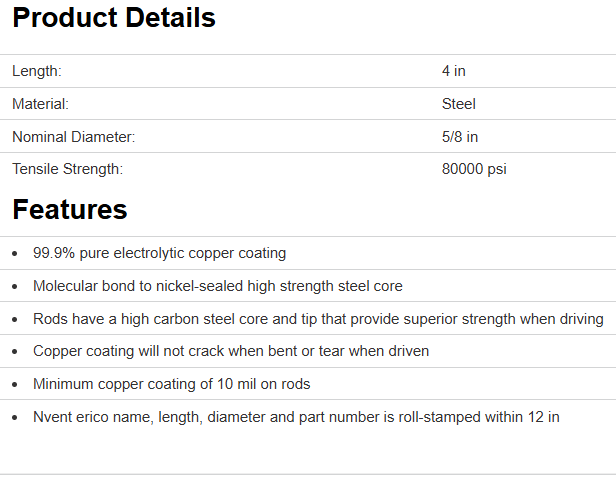The width and height of the screenshot is (616, 486).
Task: Click the 'Copper coating will not crack' feature
Action: click(x=231, y=351)
